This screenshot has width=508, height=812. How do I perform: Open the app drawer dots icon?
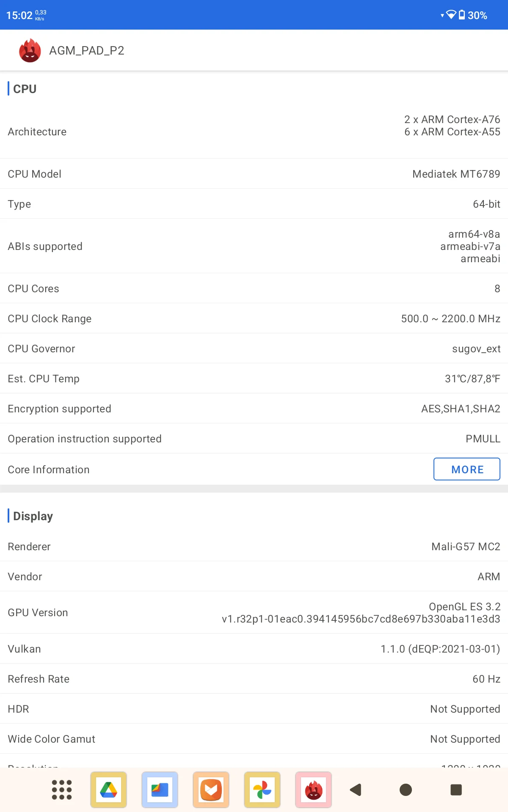click(62, 790)
